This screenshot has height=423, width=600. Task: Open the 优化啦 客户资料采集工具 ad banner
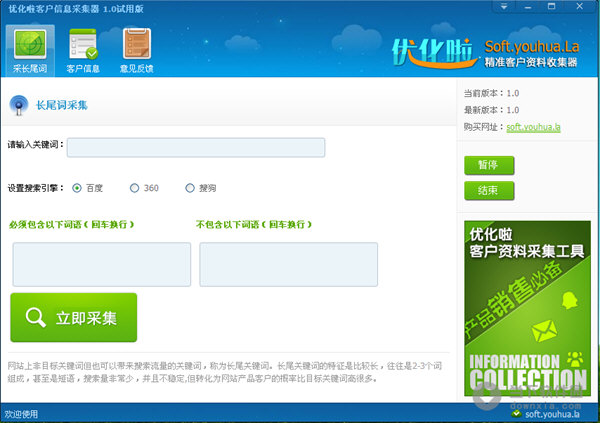(527, 309)
